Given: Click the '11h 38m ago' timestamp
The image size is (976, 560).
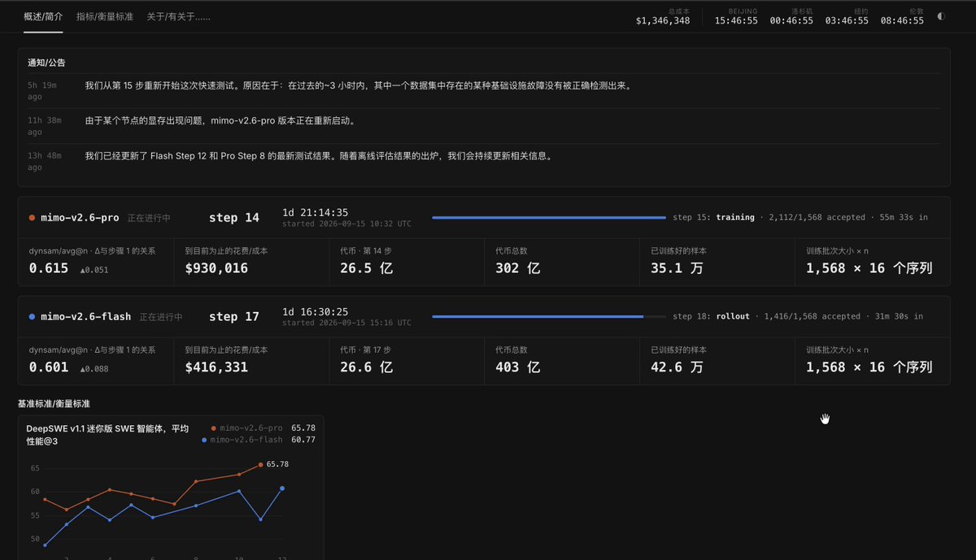Looking at the screenshot, I should (x=46, y=125).
